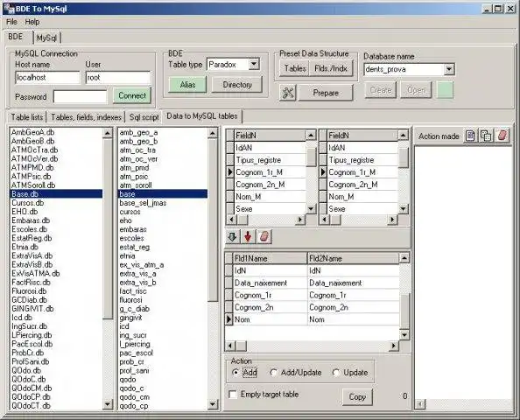
Task: Click the preset Tables button
Action: coord(295,68)
